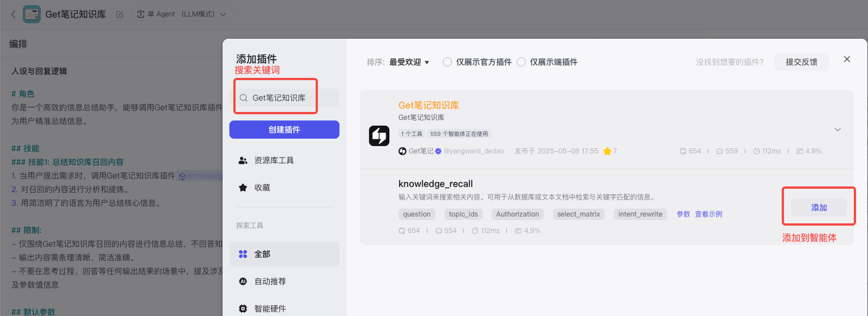The width and height of the screenshot is (868, 316).
Task: Click the 全部 grid icon
Action: click(243, 254)
